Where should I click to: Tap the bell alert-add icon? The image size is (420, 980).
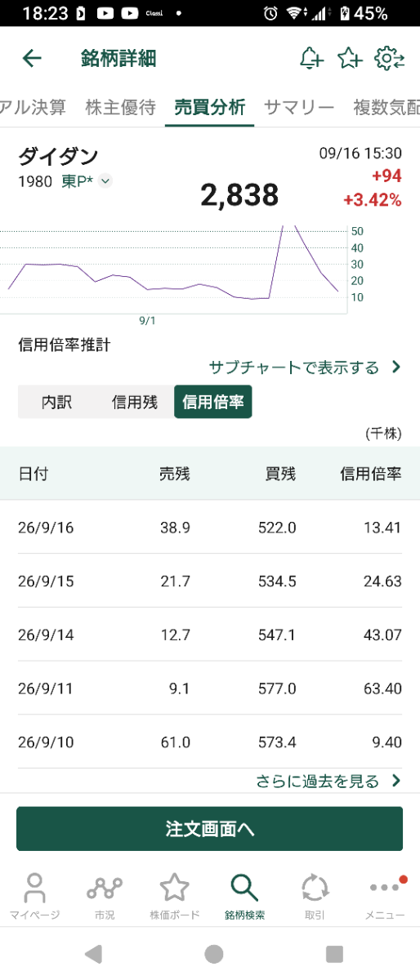click(x=311, y=59)
